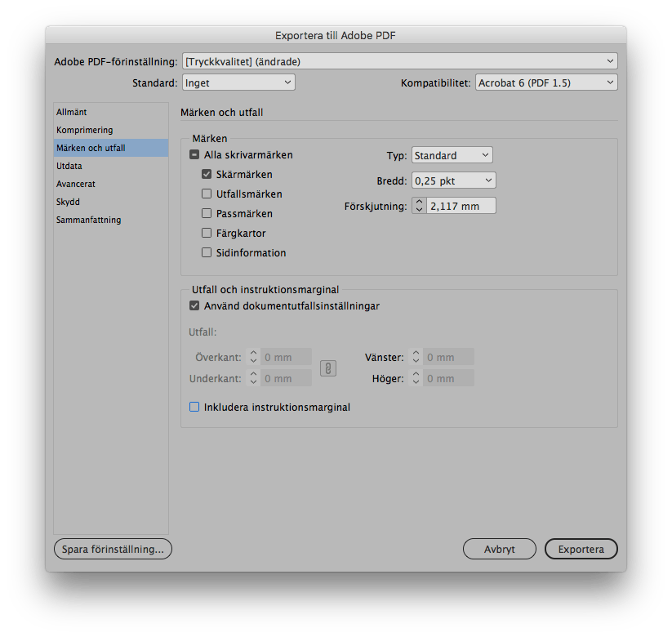Click the Vänster stepper arrows
Image resolution: width=672 pixels, height=637 pixels.
tap(416, 357)
